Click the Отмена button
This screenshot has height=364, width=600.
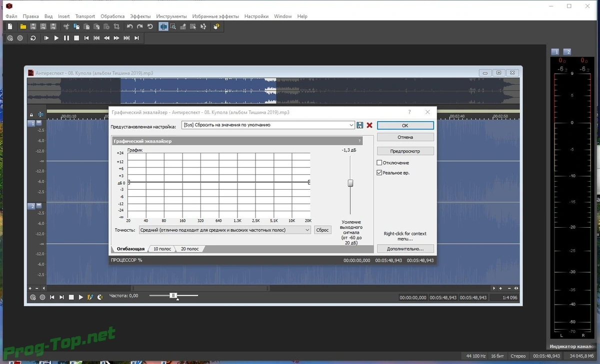click(x=405, y=137)
